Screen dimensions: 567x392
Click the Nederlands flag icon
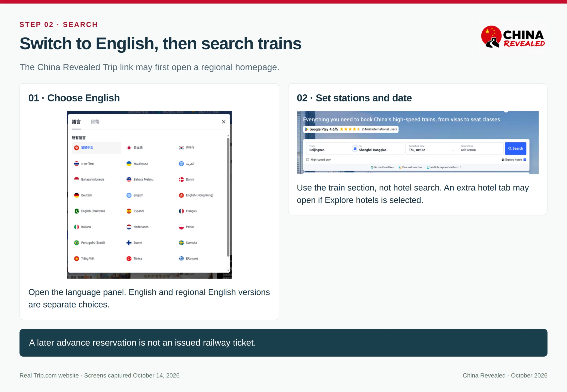(x=129, y=227)
